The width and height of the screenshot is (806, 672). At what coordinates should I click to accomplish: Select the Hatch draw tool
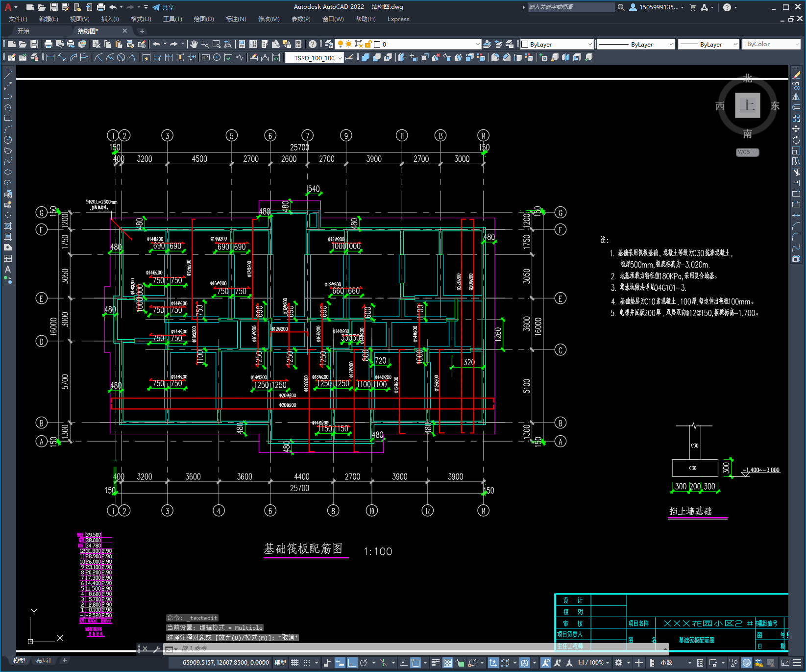(x=8, y=226)
